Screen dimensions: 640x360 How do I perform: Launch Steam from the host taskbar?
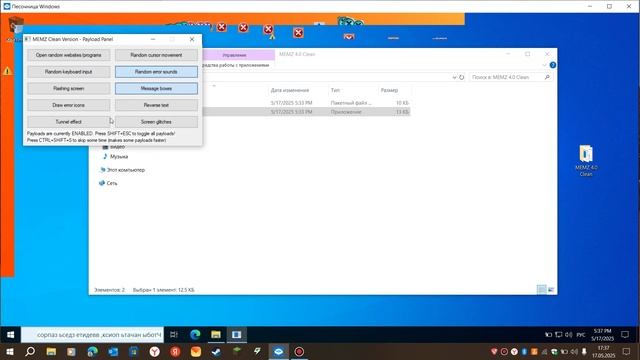point(216,351)
